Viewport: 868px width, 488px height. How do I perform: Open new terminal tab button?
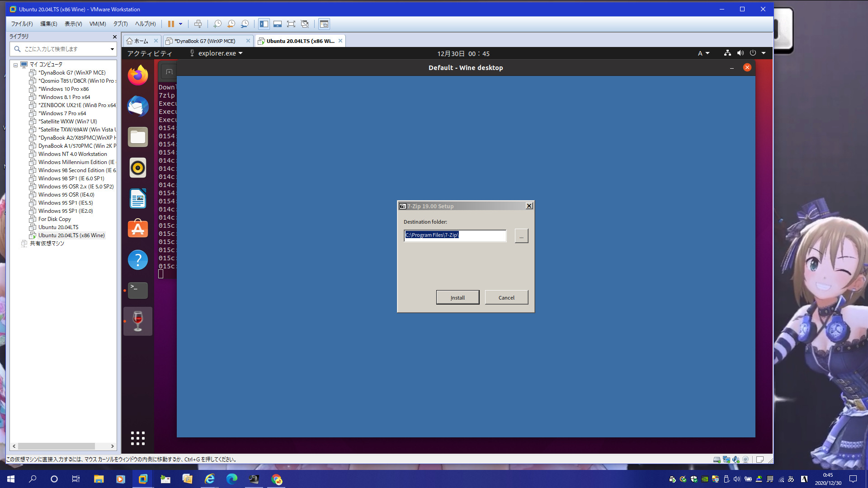169,72
